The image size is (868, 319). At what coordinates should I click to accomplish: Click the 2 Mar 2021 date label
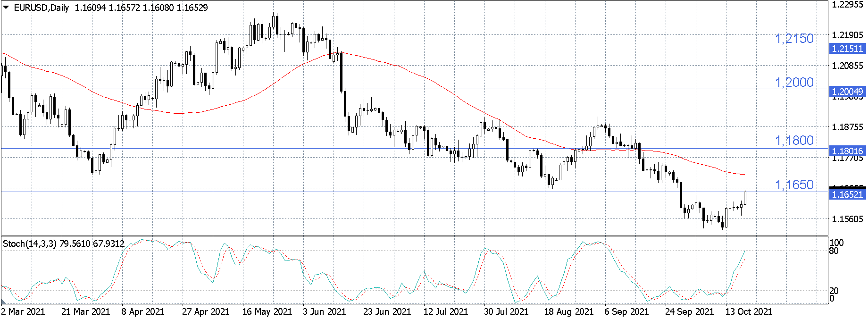coord(23,311)
